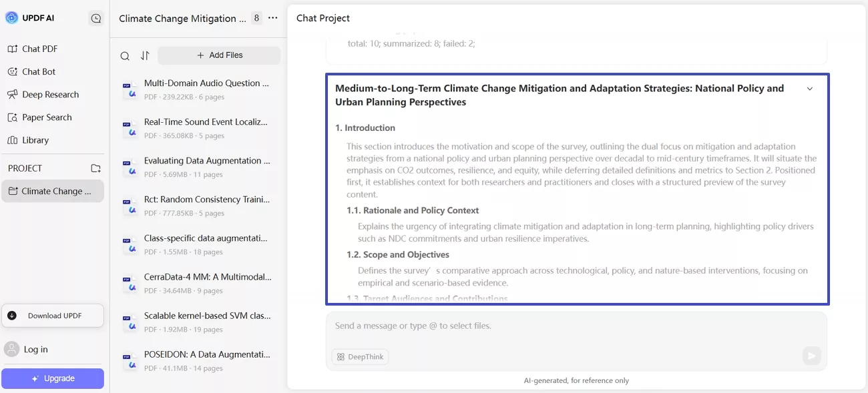868x393 pixels.
Task: Click the 1.1. Rationale and Policy Context heading
Action: coord(413,210)
